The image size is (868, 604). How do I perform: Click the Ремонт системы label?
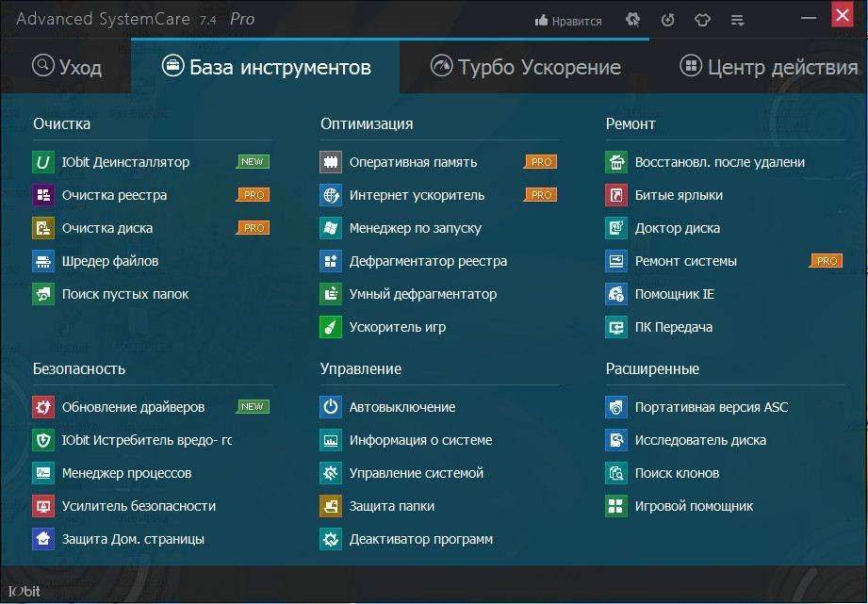[x=685, y=261]
